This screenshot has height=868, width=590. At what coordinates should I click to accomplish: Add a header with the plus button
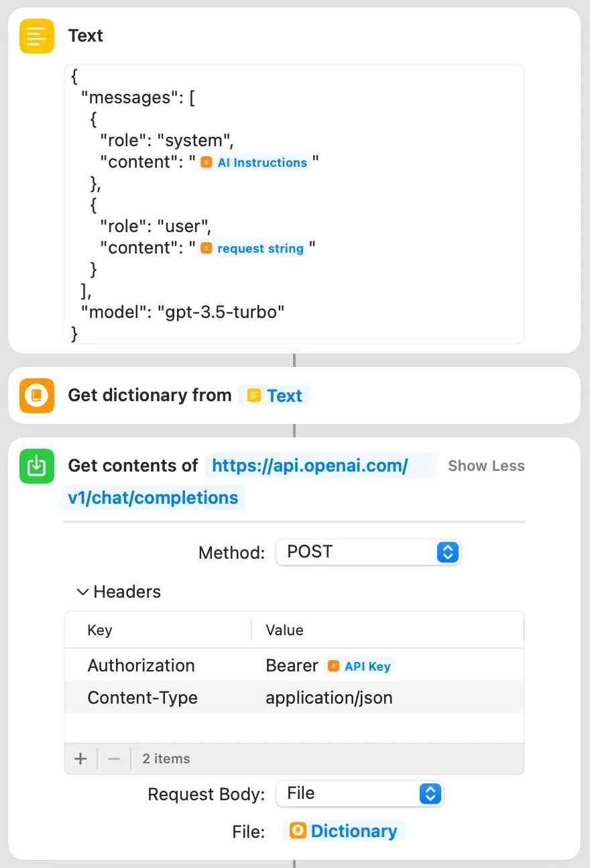coord(80,759)
